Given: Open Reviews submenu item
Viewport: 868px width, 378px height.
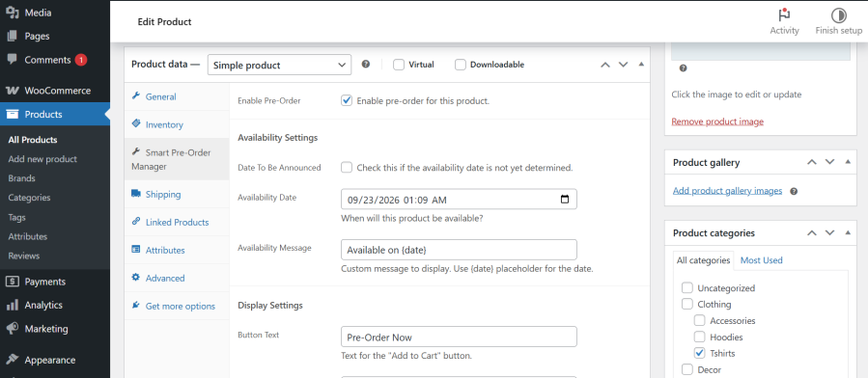Looking at the screenshot, I should click(x=24, y=256).
